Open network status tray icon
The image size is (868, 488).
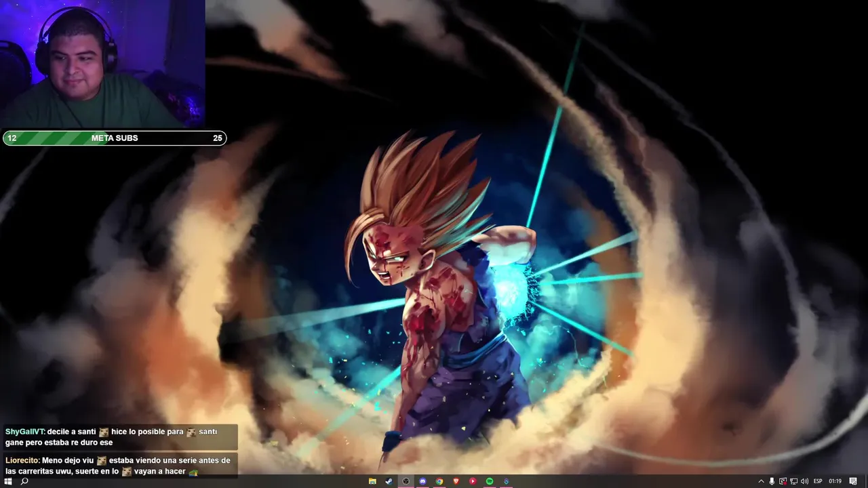(793, 481)
